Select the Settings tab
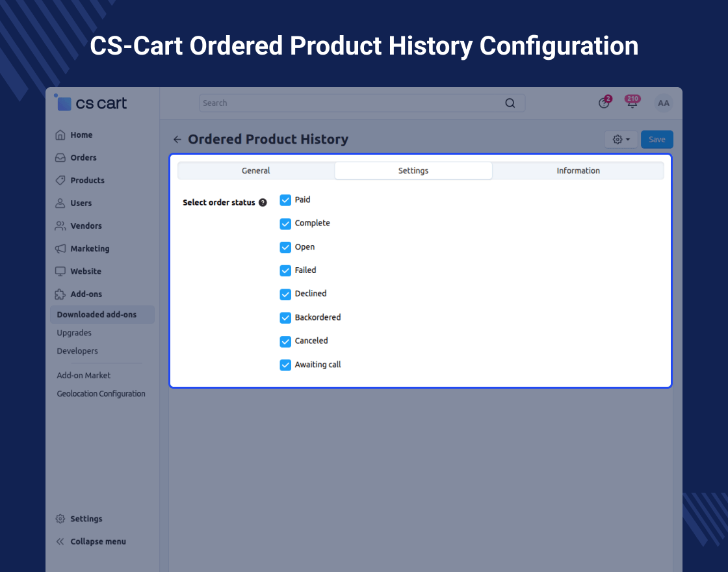This screenshot has width=728, height=572. pyautogui.click(x=413, y=171)
